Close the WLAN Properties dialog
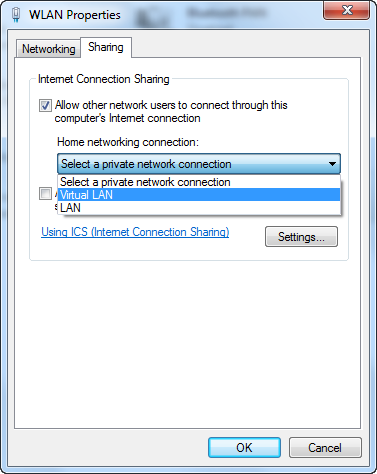Image resolution: width=377 pixels, height=474 pixels. 346,10
